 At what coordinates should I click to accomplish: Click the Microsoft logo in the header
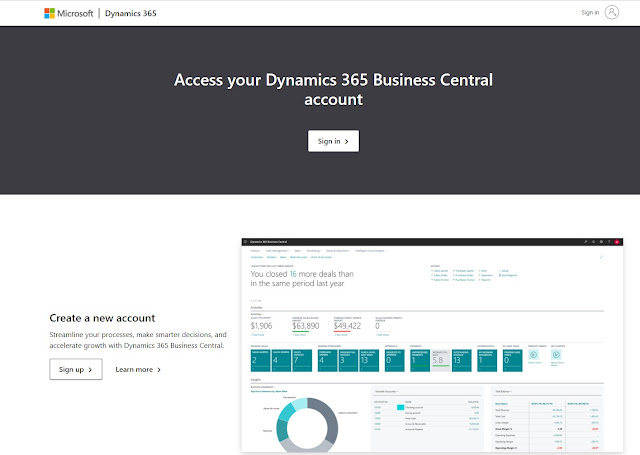point(69,13)
